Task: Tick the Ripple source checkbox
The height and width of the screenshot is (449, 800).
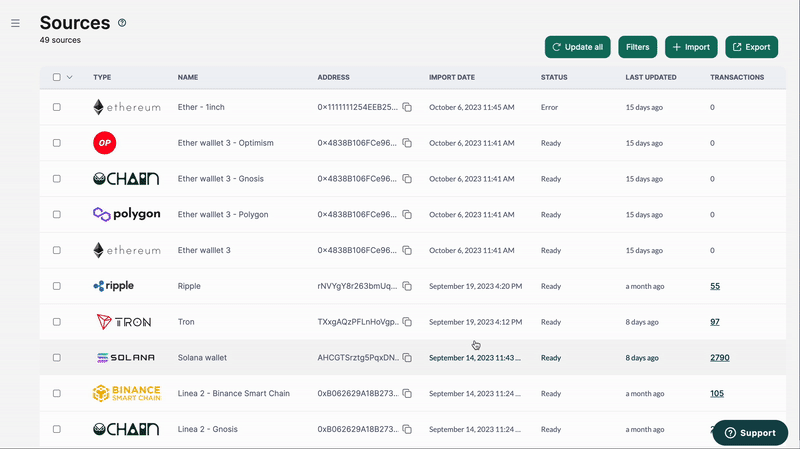Action: pyautogui.click(x=57, y=286)
